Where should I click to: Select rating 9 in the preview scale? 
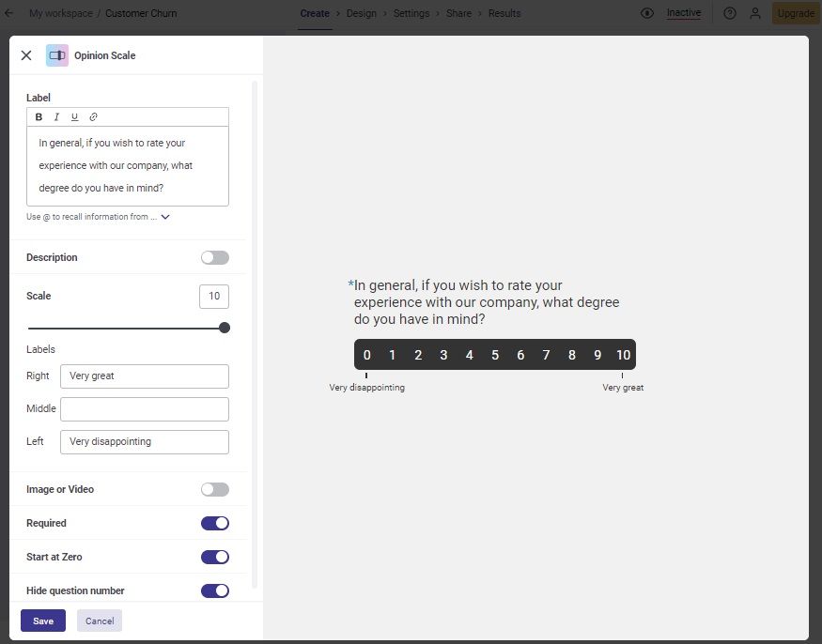[x=597, y=355]
